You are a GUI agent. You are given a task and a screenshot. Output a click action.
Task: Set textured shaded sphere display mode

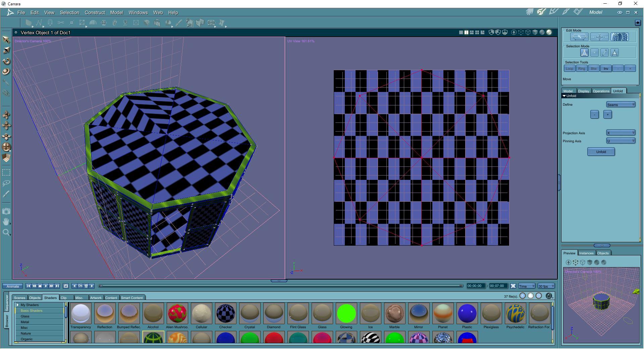(x=549, y=33)
